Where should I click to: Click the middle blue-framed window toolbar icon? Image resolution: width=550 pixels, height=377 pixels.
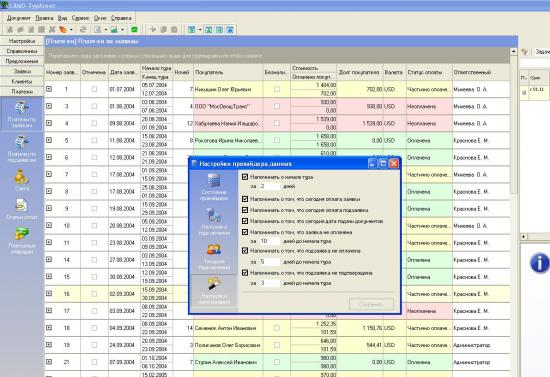click(219, 30)
